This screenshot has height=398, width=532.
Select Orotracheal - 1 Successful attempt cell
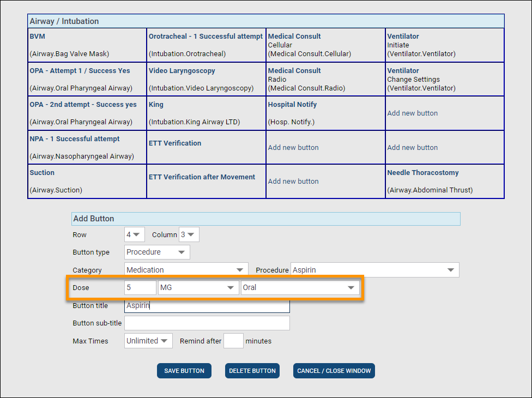pos(206,45)
